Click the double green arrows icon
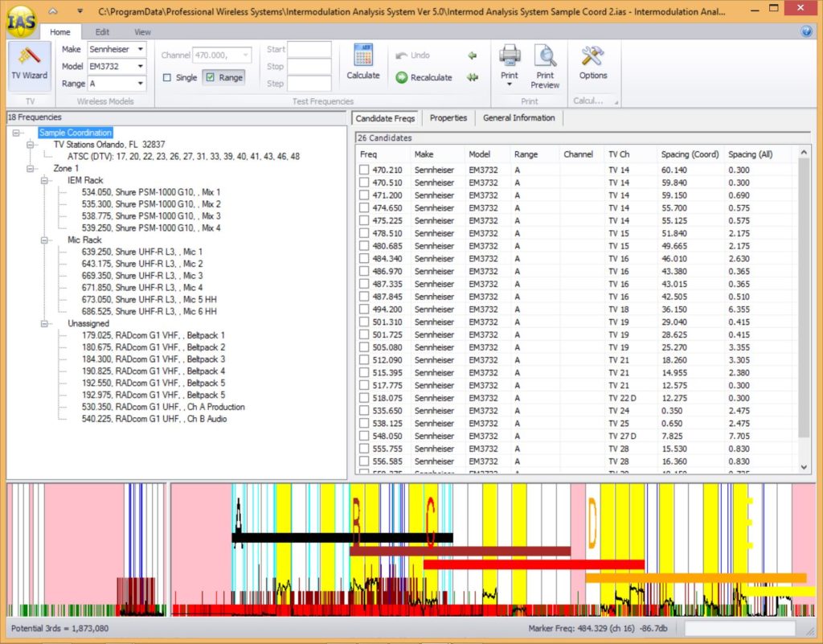Viewport: 823px width, 644px height. click(x=473, y=78)
